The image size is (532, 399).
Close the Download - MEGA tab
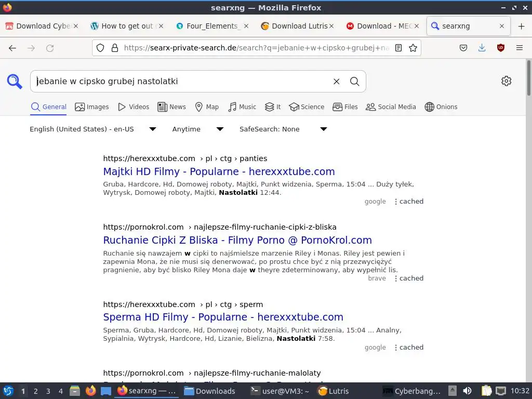pos(417,26)
